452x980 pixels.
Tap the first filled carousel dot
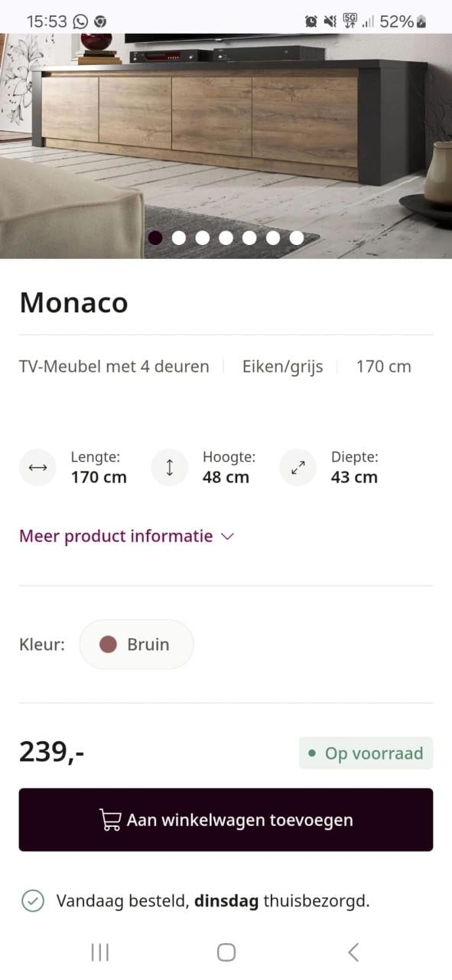coord(154,237)
